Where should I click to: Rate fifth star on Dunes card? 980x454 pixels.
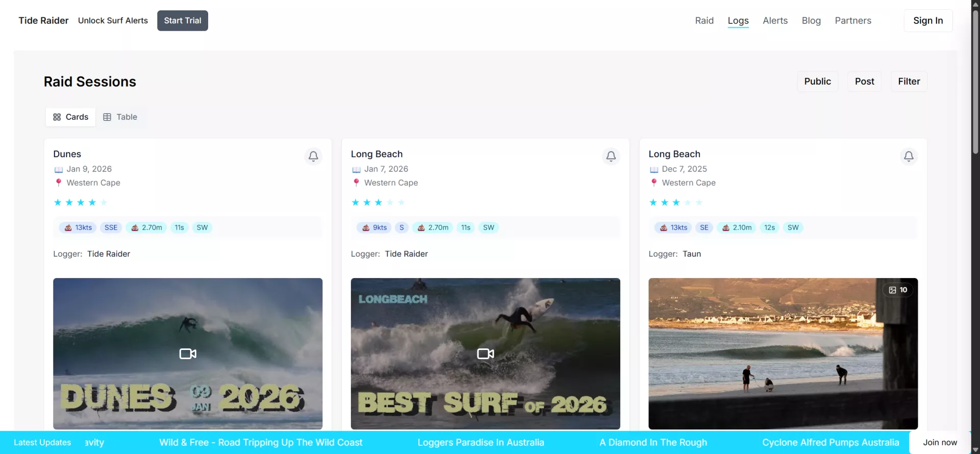coord(104,203)
